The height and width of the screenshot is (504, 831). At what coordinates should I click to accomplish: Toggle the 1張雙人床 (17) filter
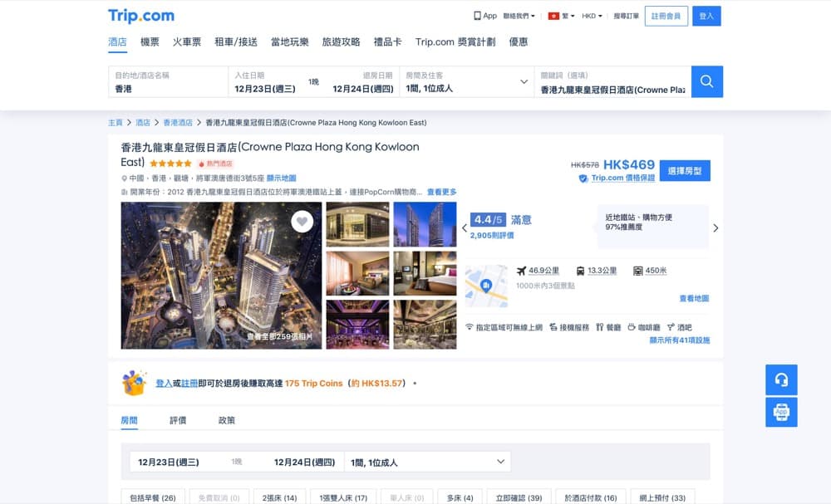click(343, 497)
